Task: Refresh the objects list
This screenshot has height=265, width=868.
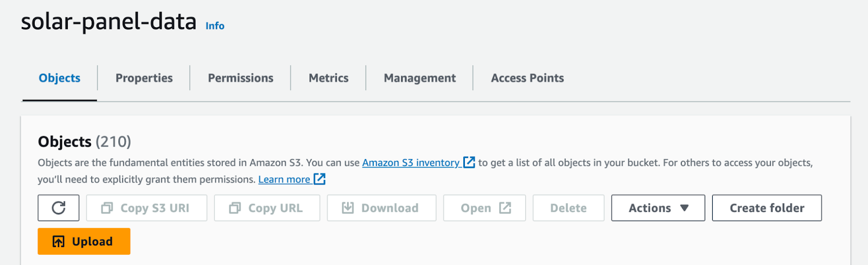Action: click(x=59, y=208)
